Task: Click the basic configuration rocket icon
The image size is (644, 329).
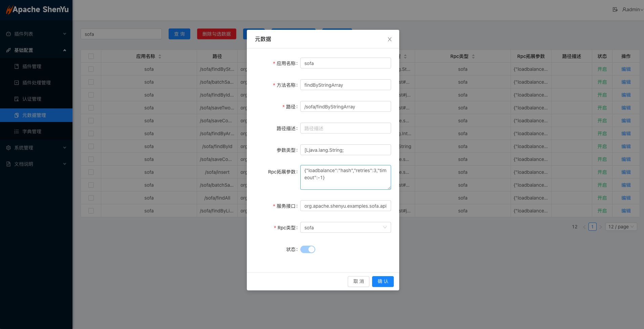Action: tap(8, 50)
